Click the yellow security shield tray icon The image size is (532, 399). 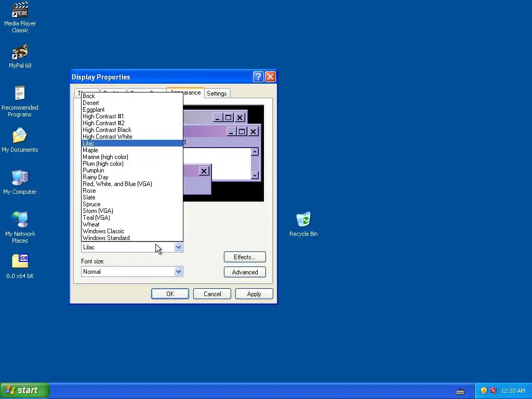484,391
